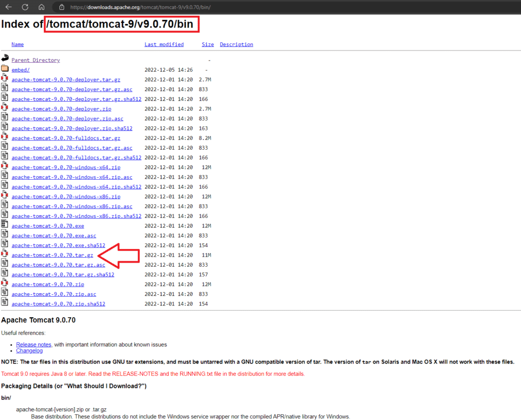Click document icon beside deployer.zip.sha512
Image resolution: width=521 pixels, height=420 pixels.
5,126
